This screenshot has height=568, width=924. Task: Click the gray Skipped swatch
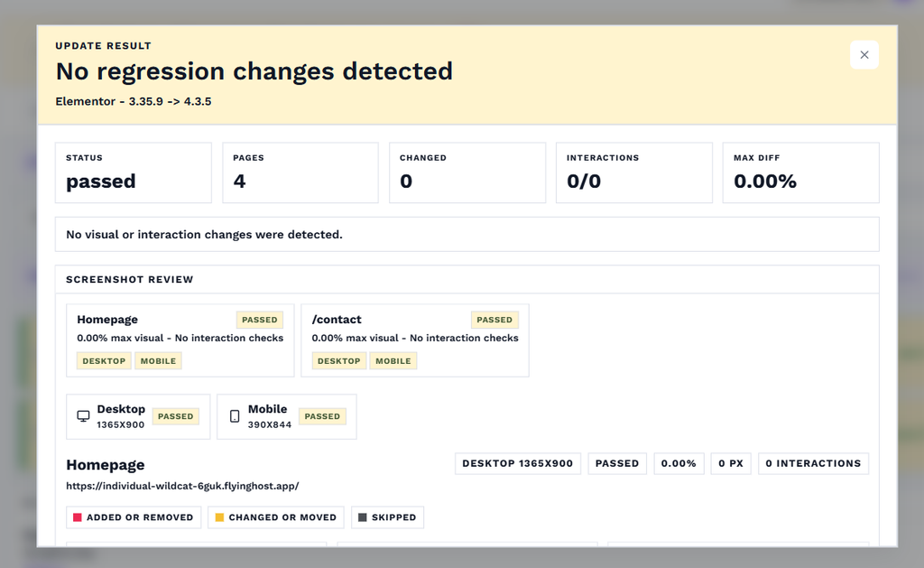(363, 517)
